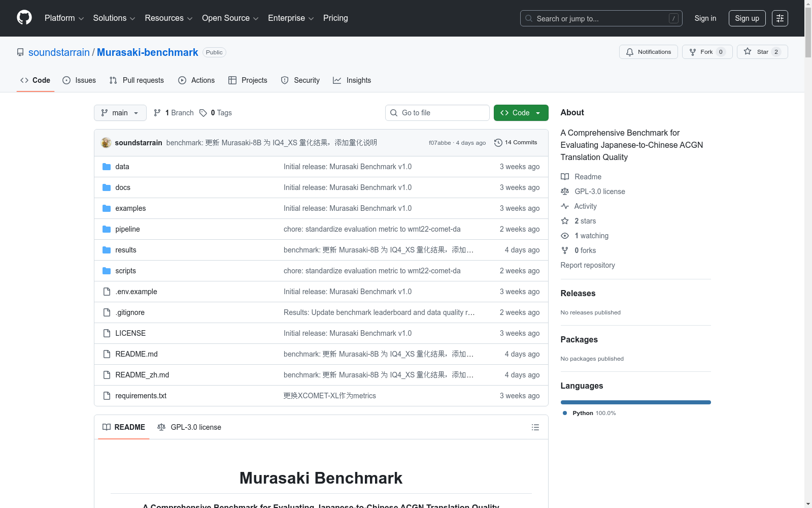The height and width of the screenshot is (508, 812).
Task: Click the Python 100.0% language link
Action: [x=589, y=413]
